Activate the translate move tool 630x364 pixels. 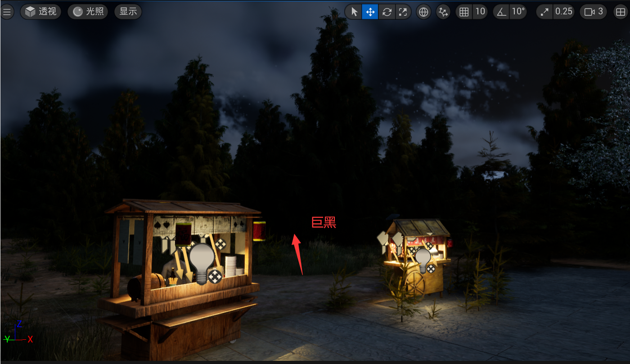point(370,12)
